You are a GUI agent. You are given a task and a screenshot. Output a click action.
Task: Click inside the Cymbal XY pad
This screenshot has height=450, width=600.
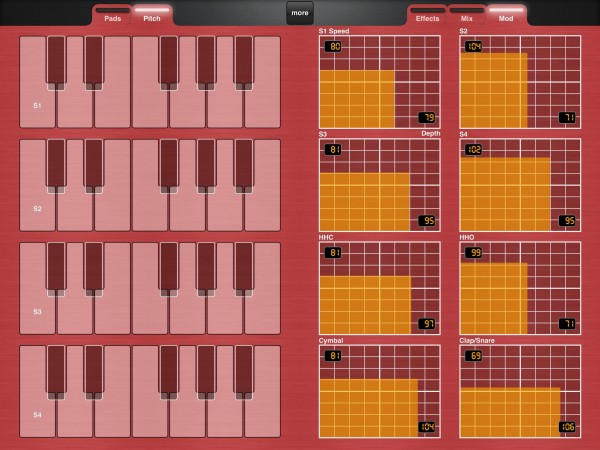pyautogui.click(x=380, y=391)
